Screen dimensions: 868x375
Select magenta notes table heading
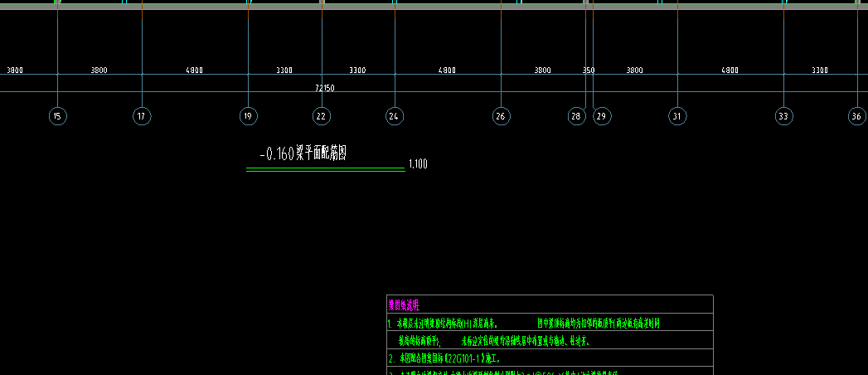tap(404, 304)
